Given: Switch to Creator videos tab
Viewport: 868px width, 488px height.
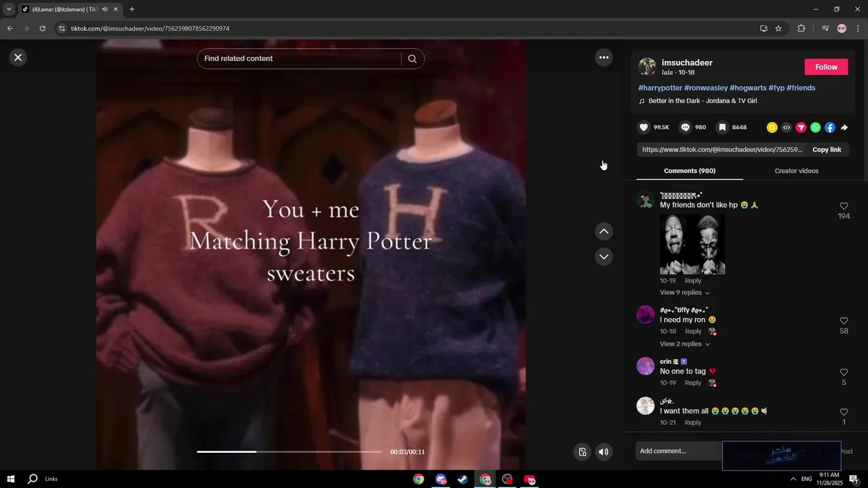Looking at the screenshot, I should point(796,171).
